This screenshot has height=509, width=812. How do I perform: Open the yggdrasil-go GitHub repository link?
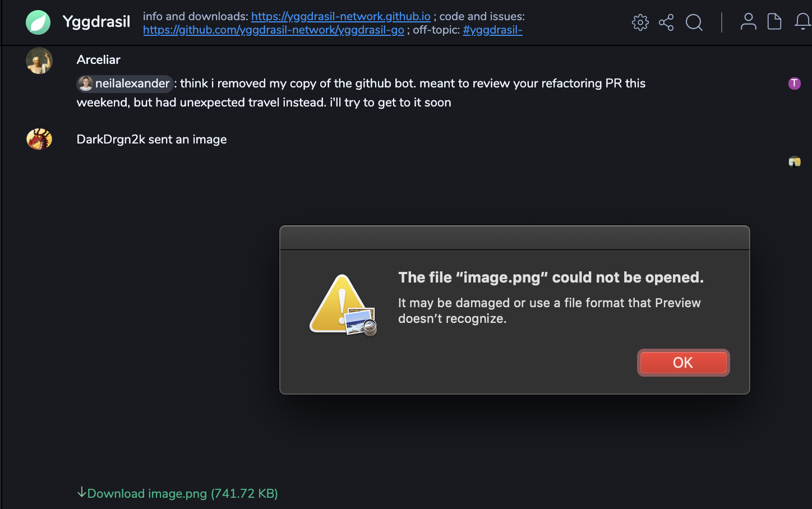coord(274,30)
